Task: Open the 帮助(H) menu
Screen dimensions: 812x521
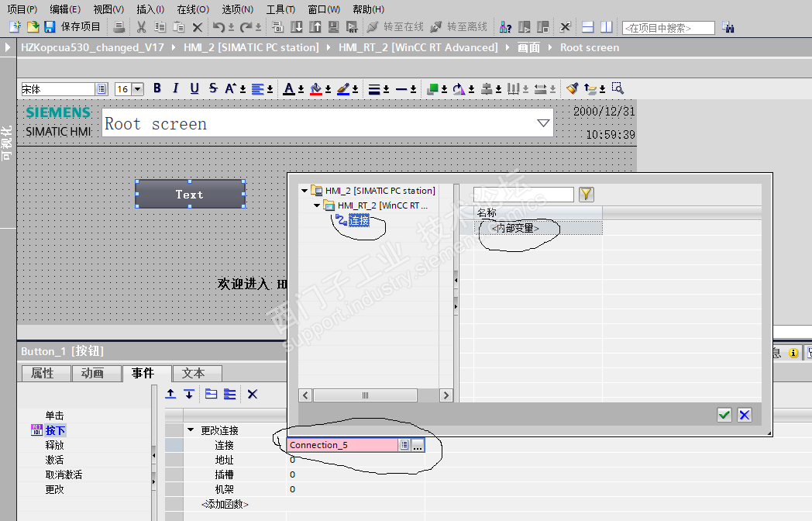Action: pyautogui.click(x=368, y=9)
